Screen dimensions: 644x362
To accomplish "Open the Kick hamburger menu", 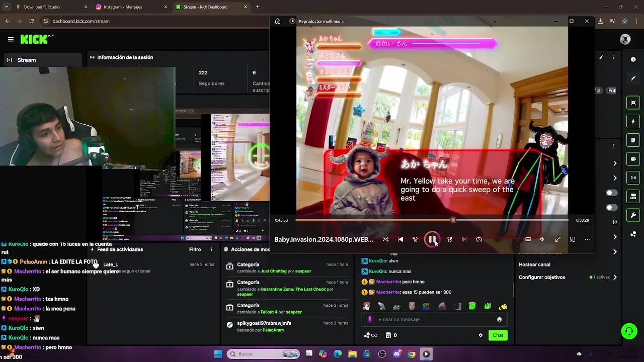I will [11, 39].
